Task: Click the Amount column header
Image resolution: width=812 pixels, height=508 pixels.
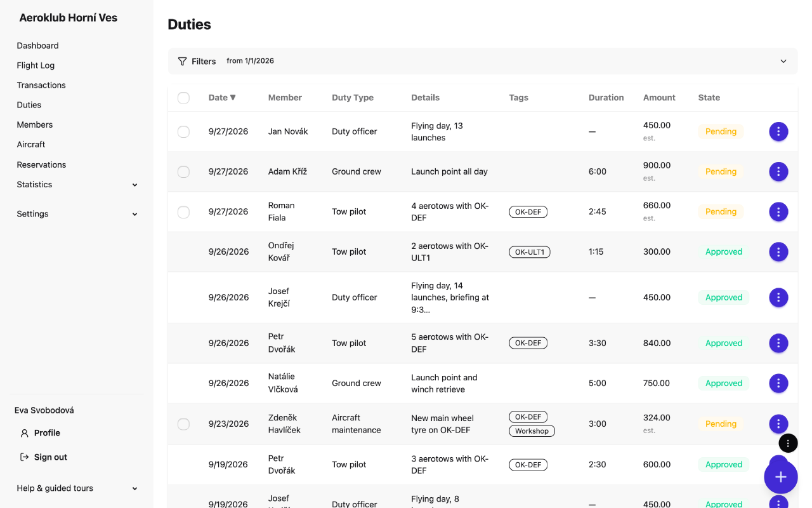Action: pos(659,98)
